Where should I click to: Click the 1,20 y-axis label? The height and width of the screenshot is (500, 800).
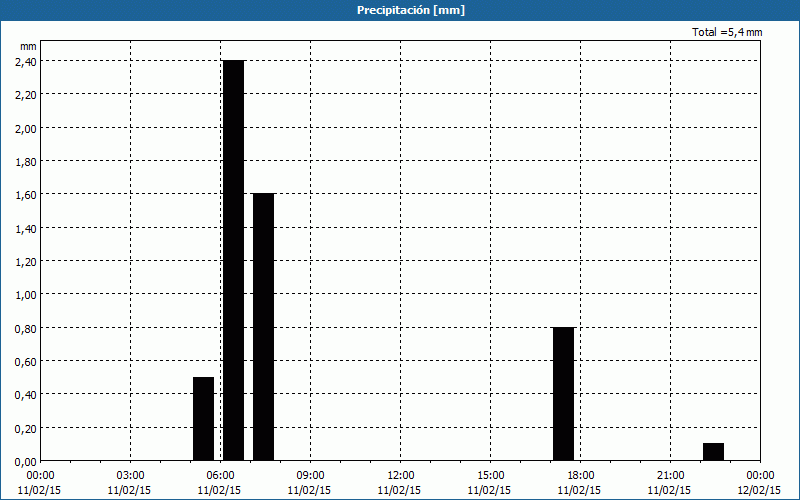26,261
